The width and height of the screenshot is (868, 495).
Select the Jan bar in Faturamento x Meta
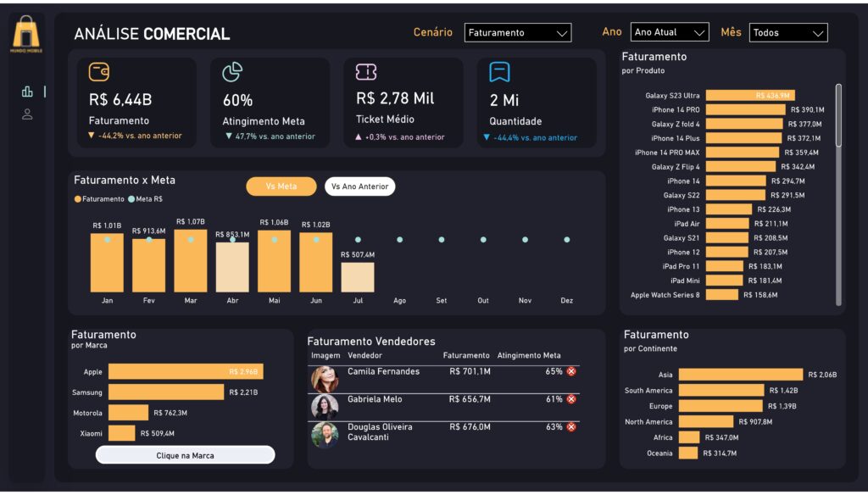tap(107, 263)
